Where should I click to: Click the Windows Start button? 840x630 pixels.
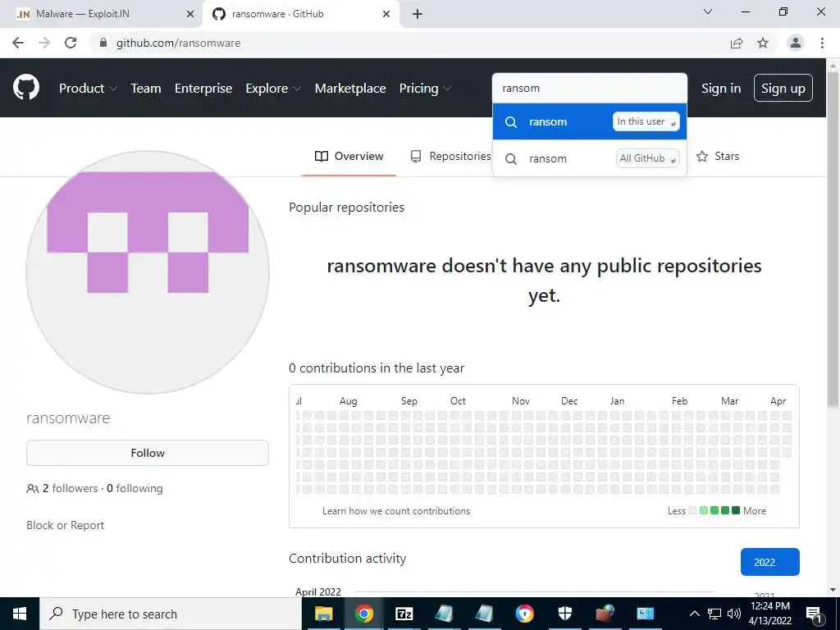click(20, 614)
